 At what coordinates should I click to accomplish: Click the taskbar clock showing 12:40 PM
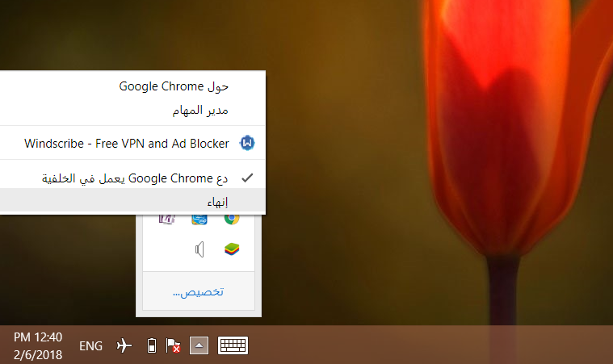[38, 337]
